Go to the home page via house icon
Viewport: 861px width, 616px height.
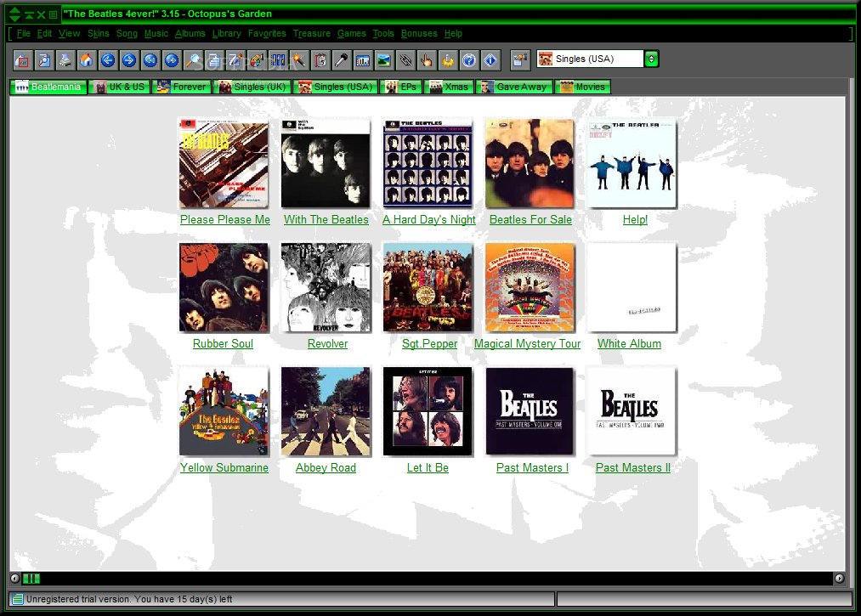point(86,59)
